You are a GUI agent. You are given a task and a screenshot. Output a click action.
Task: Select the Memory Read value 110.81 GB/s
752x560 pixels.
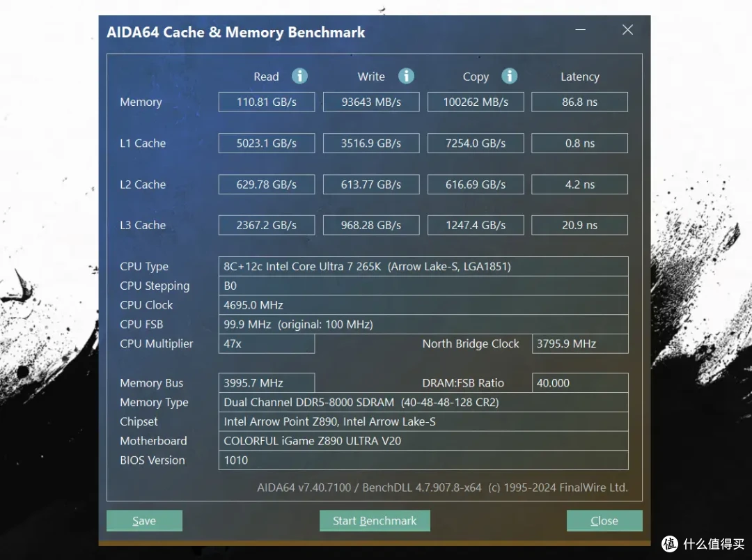pyautogui.click(x=267, y=102)
